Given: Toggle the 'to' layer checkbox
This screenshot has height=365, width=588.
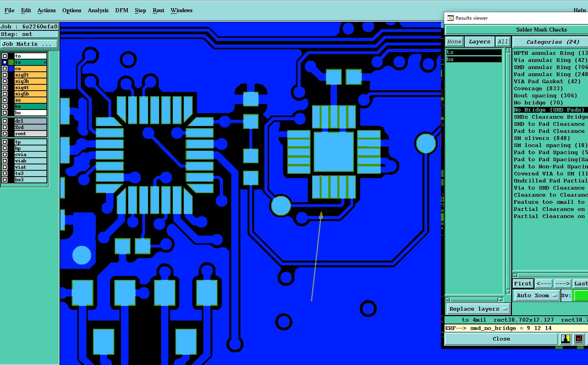Looking at the screenshot, I should pyautogui.click(x=5, y=56).
